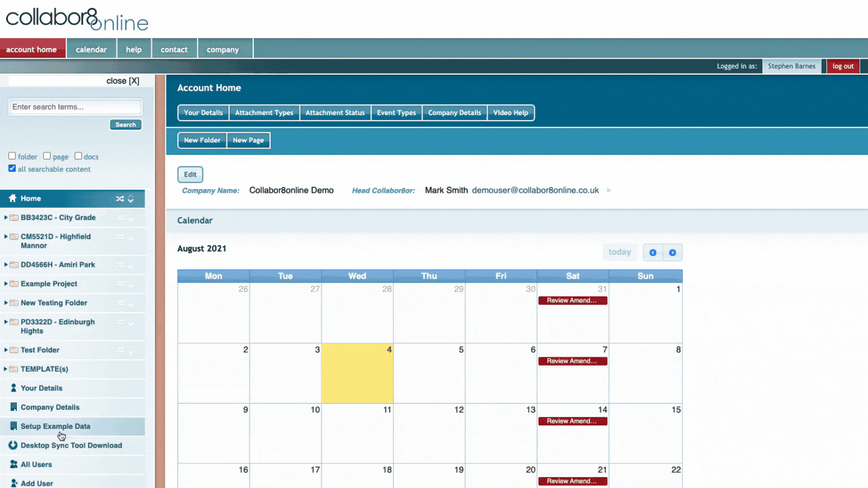The height and width of the screenshot is (488, 868).
Task: Tick the page search checkbox
Action: pos(47,156)
